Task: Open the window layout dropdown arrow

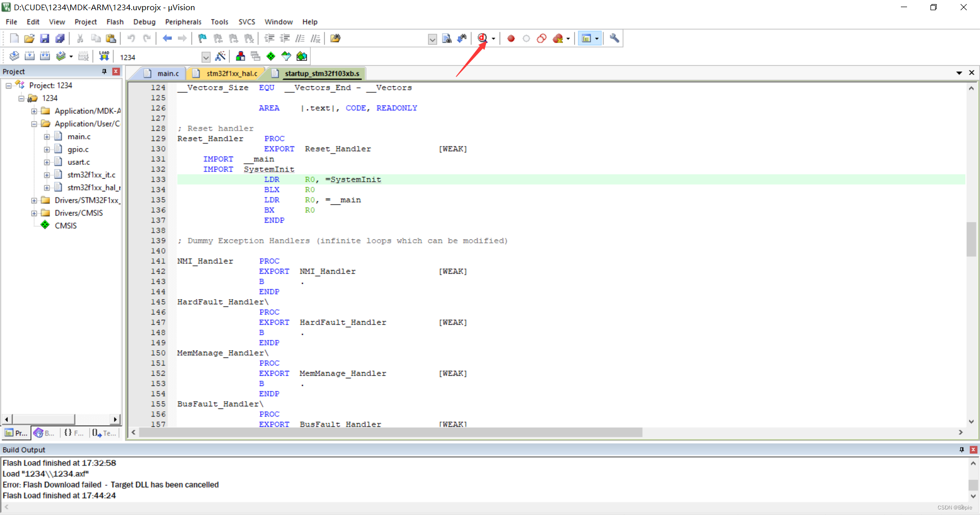Action: click(x=597, y=39)
